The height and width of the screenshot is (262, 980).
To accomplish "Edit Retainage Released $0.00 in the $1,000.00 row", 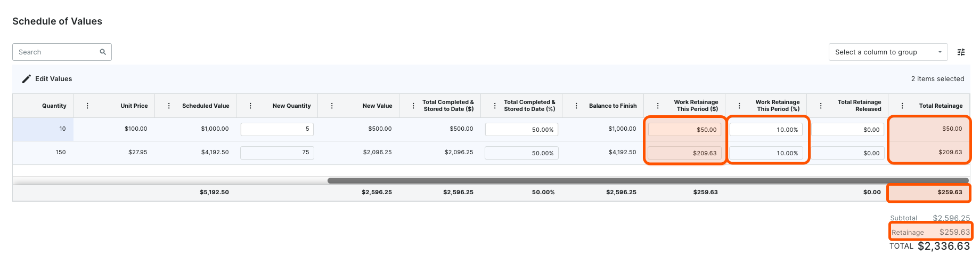I will pos(847,129).
